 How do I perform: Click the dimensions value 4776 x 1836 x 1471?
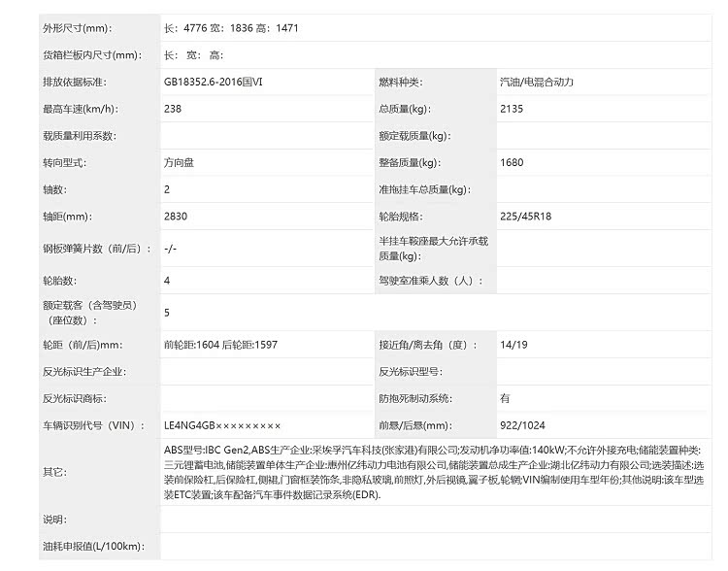tap(231, 28)
